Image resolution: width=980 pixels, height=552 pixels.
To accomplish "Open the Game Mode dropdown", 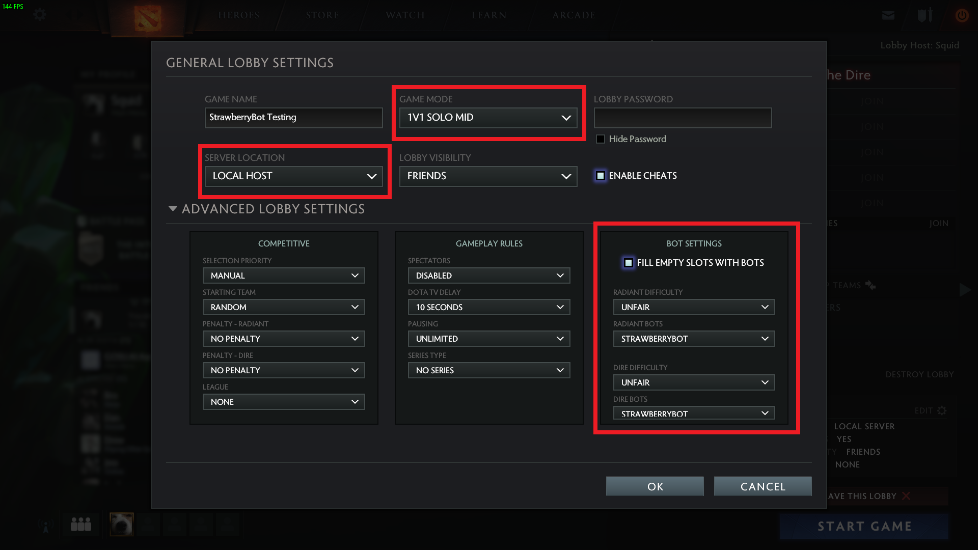I will click(489, 118).
